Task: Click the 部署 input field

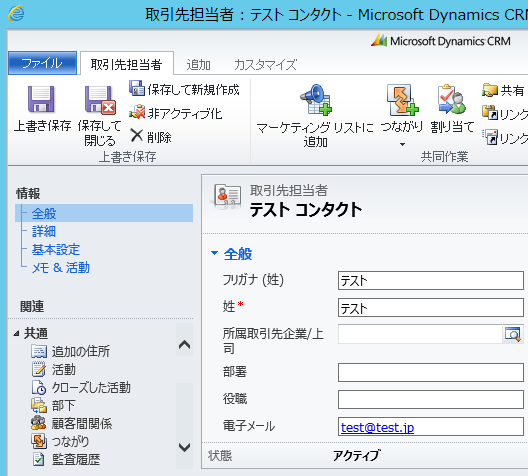Action: (431, 372)
